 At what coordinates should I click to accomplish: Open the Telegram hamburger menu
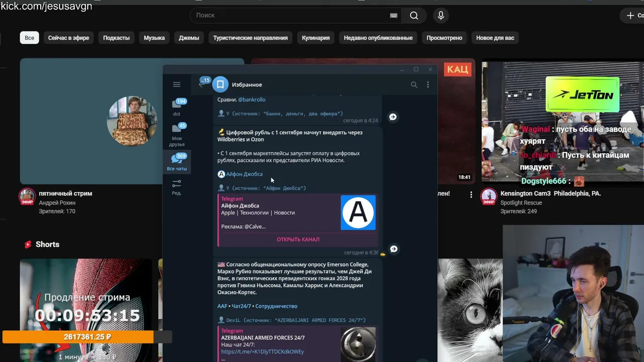177,84
